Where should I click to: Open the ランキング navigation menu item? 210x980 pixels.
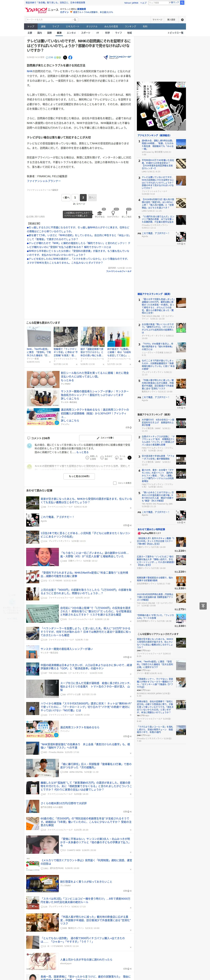pyautogui.click(x=130, y=26)
